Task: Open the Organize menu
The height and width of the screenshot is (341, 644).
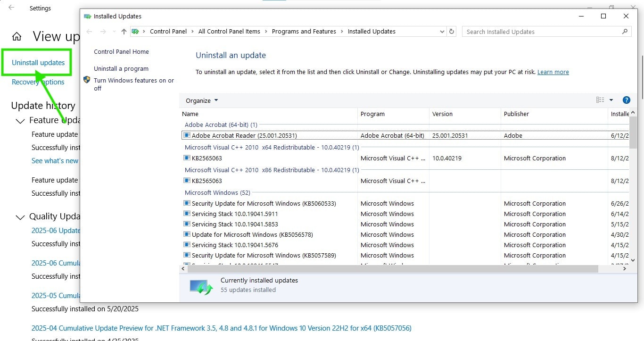Action: point(202,100)
